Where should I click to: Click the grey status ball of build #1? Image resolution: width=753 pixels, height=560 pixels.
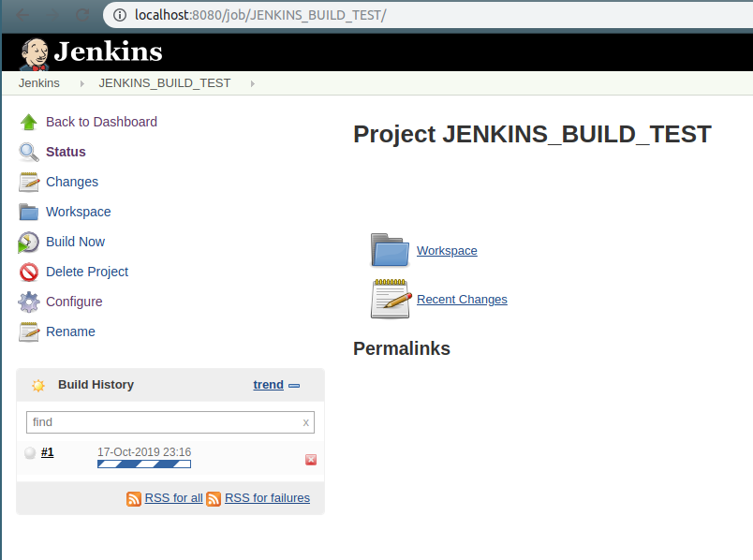coord(30,452)
